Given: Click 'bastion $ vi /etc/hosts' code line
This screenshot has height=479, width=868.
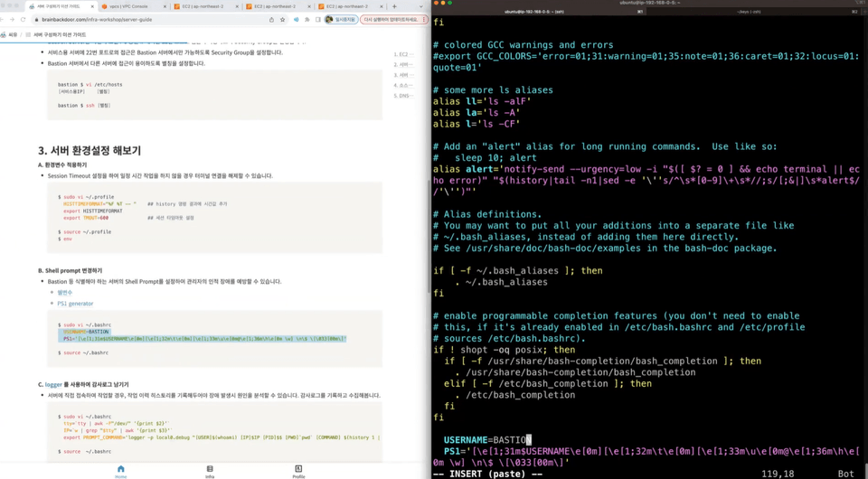Looking at the screenshot, I should (90, 85).
